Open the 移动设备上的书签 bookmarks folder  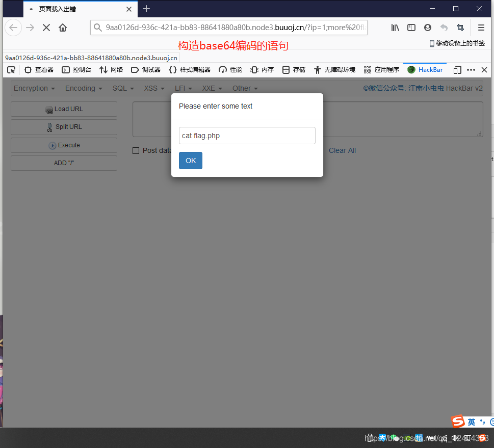457,43
